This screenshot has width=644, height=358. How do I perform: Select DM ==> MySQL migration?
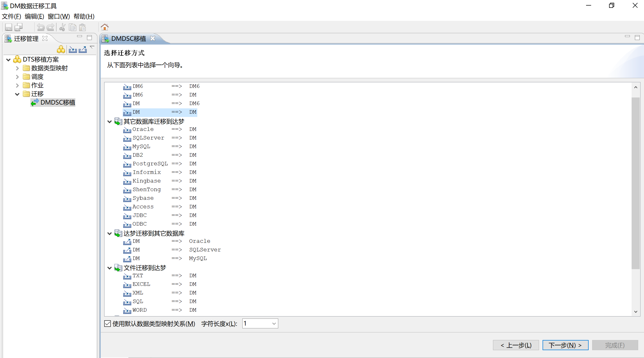pos(165,258)
